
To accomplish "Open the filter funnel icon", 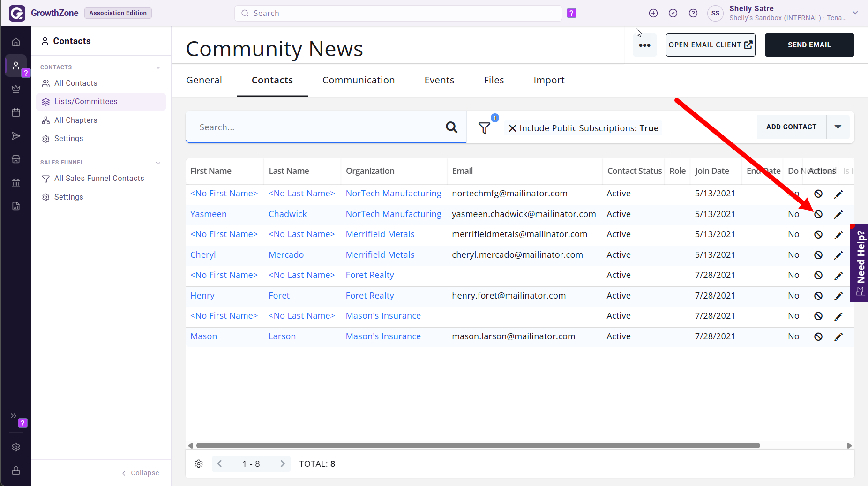I will click(484, 127).
